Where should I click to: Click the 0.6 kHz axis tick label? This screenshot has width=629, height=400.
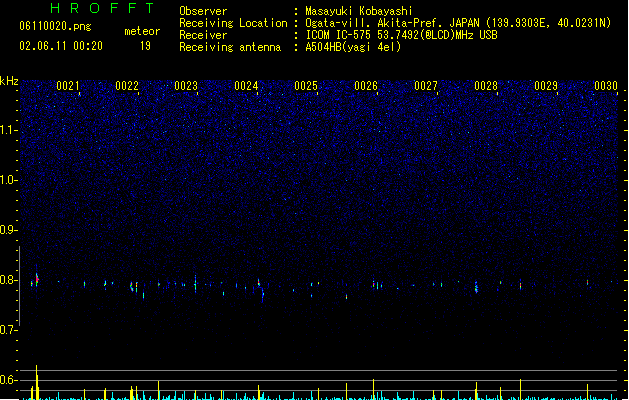pyautogui.click(x=8, y=380)
